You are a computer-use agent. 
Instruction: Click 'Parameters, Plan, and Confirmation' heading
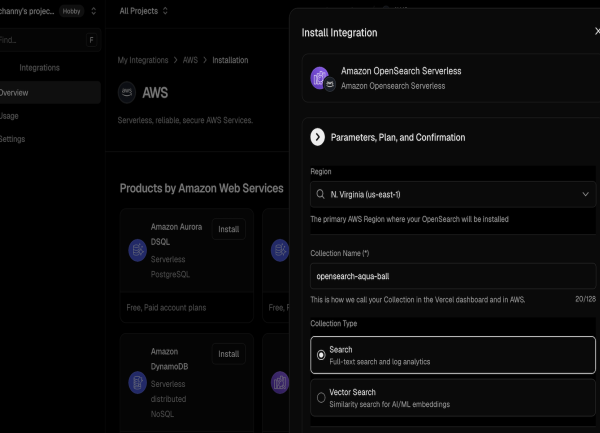pyautogui.click(x=398, y=137)
